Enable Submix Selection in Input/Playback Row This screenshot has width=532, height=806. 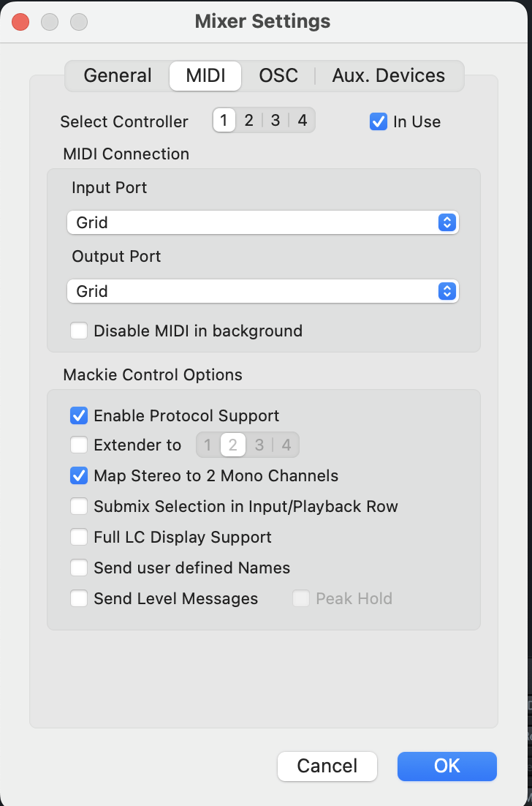(79, 507)
